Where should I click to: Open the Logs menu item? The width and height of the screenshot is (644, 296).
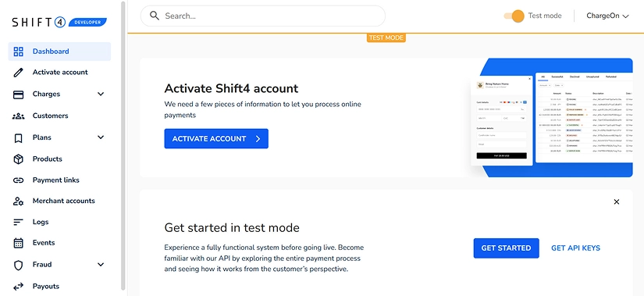[59, 222]
